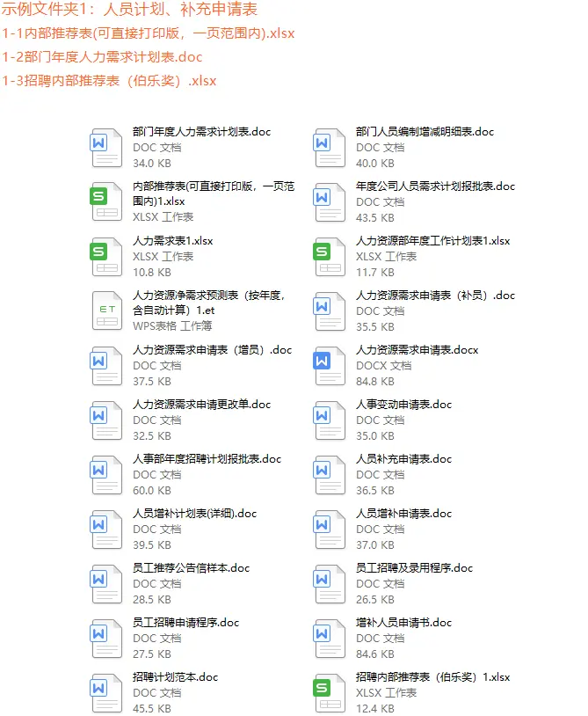Click the icon of 员工招聘申请程序.doc
Screen dimensions: 588x716
(x=105, y=638)
